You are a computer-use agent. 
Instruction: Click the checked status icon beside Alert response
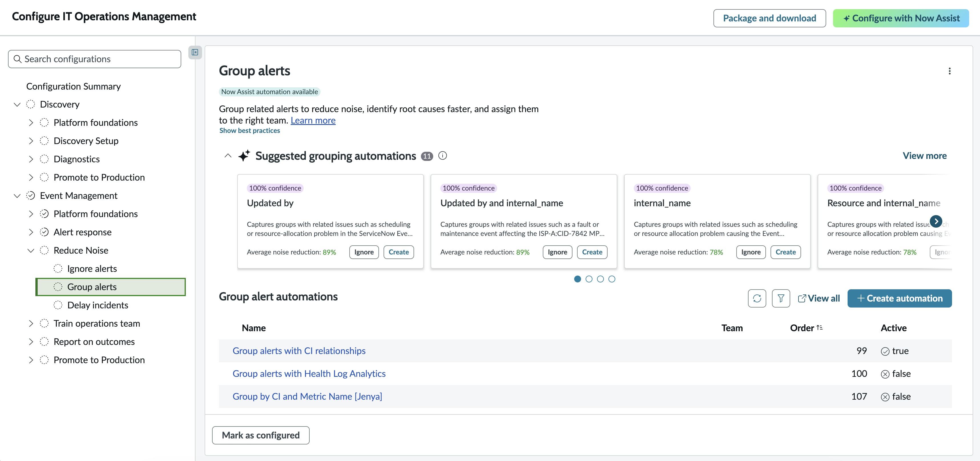pos(44,232)
